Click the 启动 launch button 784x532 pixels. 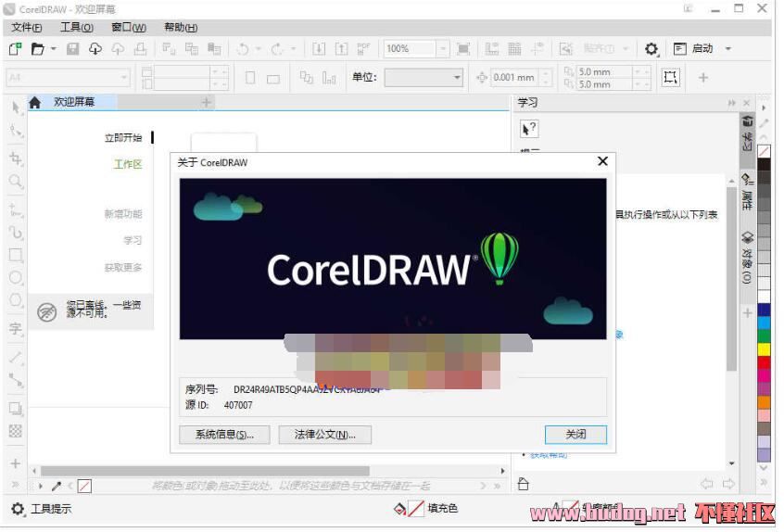(x=693, y=48)
